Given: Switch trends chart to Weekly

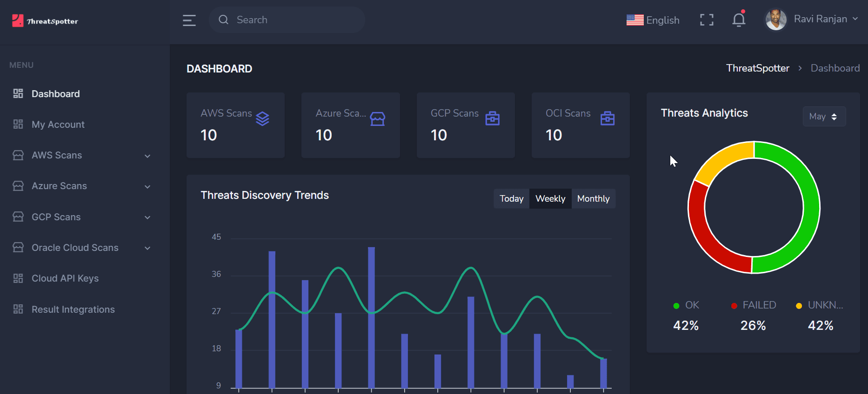Looking at the screenshot, I should [550, 199].
